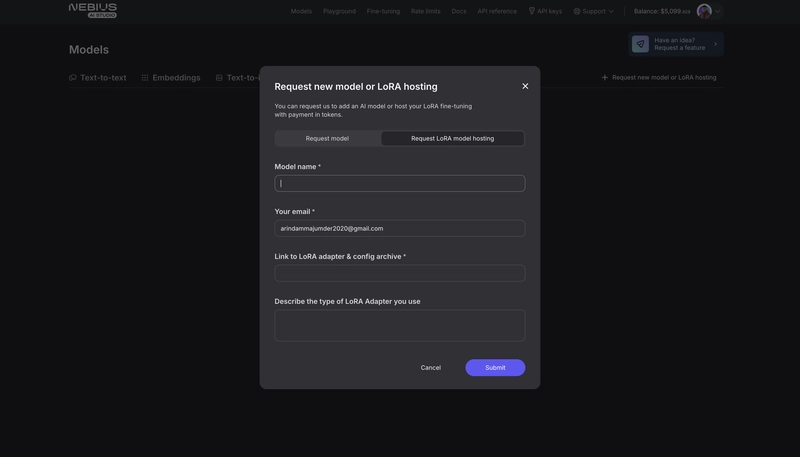Viewport: 800px width, 457px height.
Task: Open the user avatar profile picture
Action: 704,11
